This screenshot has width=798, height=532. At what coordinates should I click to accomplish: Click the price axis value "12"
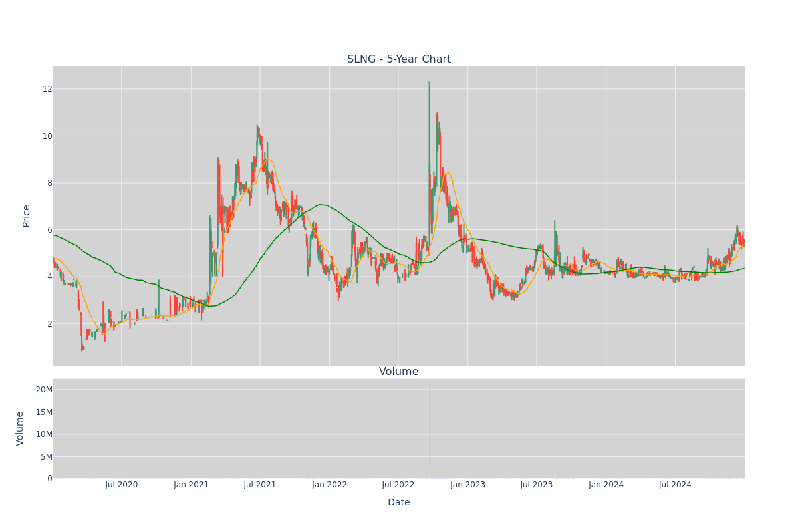[47, 89]
